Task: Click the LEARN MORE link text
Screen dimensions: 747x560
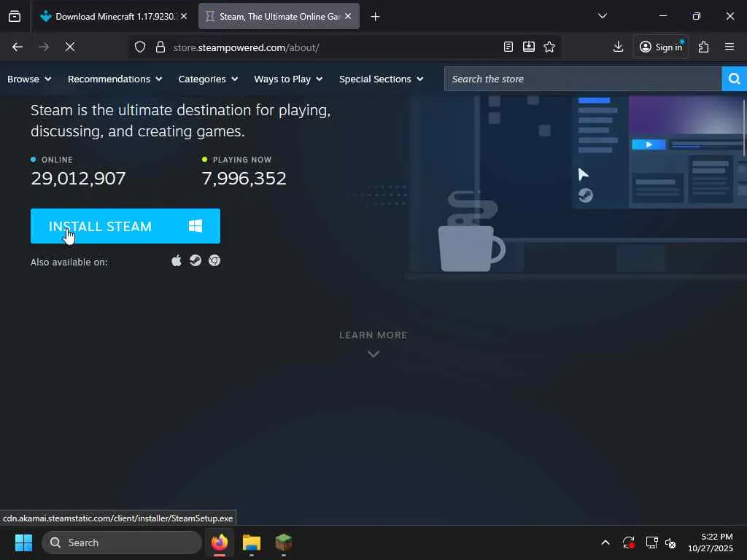Action: (373, 335)
